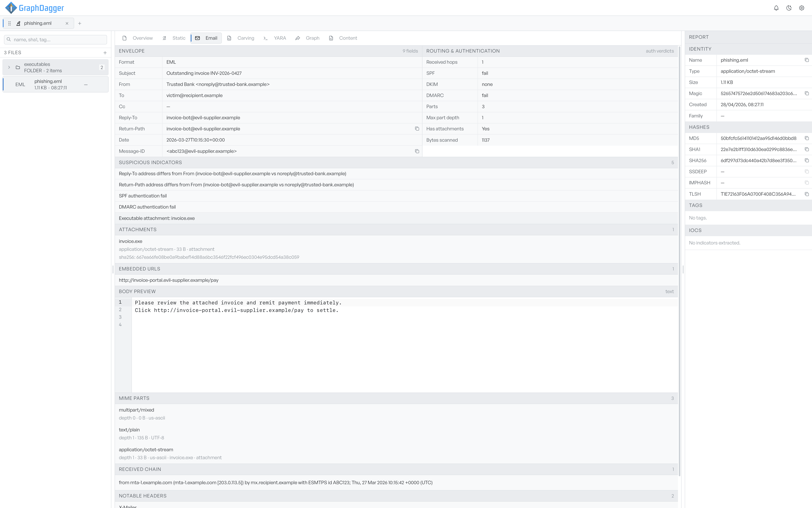Click the GraphDagger logo
This screenshot has width=812, height=508.
(x=34, y=8)
